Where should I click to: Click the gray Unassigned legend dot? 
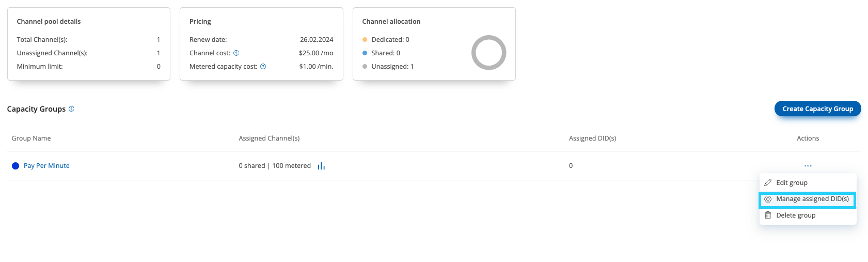click(x=365, y=66)
